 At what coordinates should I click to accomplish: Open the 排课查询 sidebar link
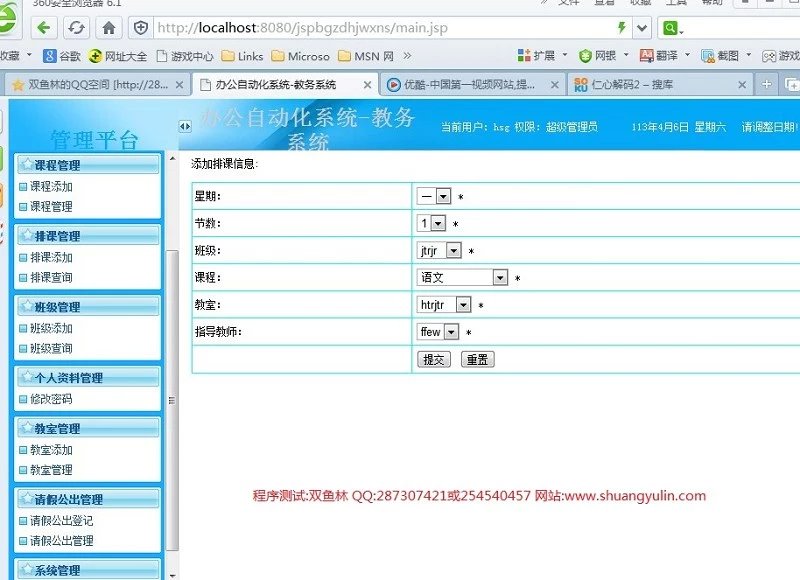(51, 278)
